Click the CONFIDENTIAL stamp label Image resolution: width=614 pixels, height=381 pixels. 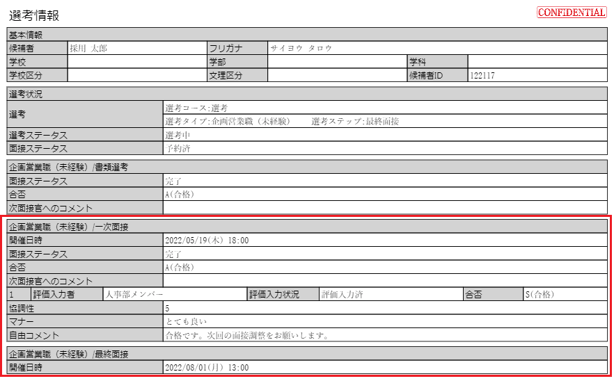pyautogui.click(x=571, y=13)
